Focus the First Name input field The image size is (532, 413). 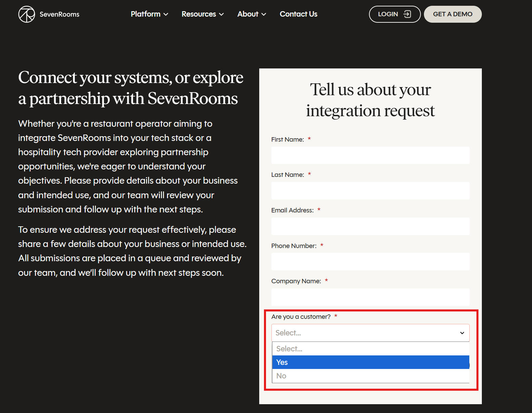(370, 156)
